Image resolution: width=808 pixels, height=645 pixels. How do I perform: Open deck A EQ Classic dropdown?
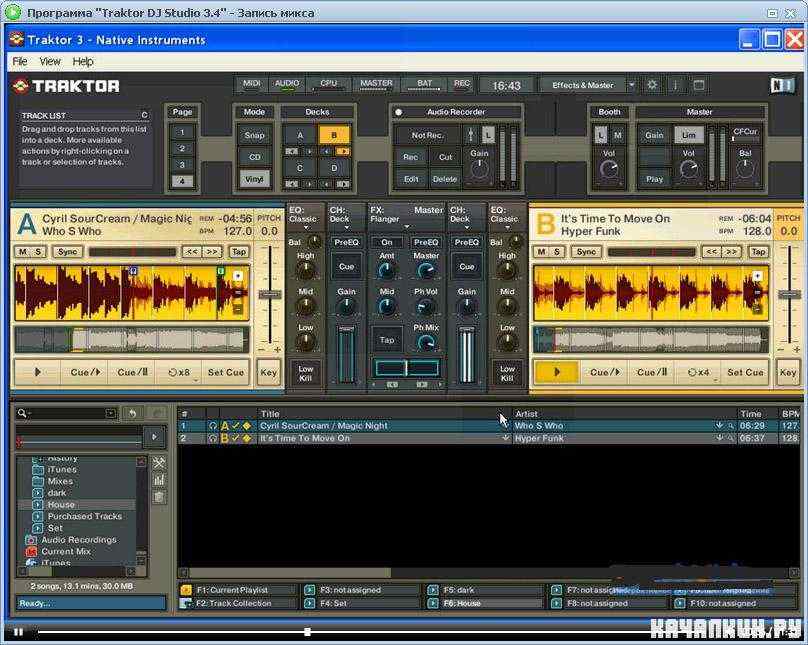coord(305,228)
